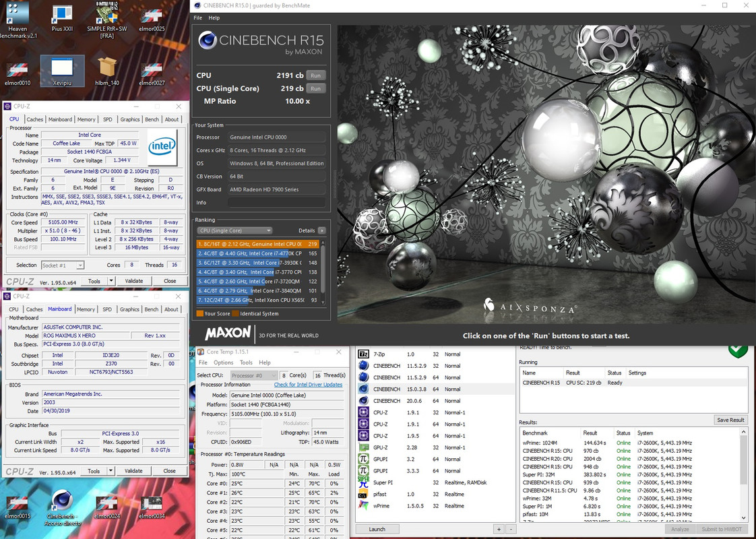This screenshot has height=539, width=756.
Task: Click the BenchMate results list scrollbar
Action: [743, 474]
